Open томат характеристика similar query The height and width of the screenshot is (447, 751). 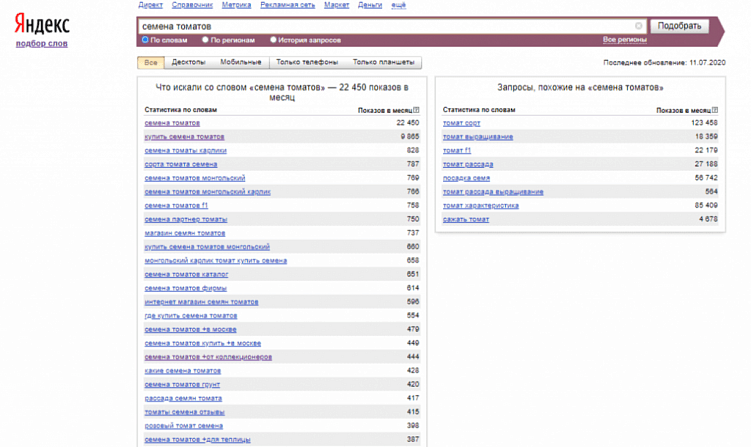(480, 206)
